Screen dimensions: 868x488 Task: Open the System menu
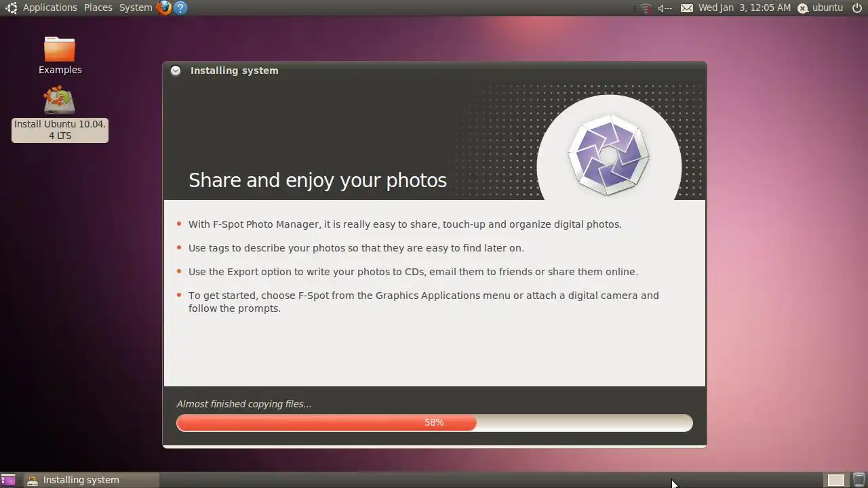(x=136, y=7)
